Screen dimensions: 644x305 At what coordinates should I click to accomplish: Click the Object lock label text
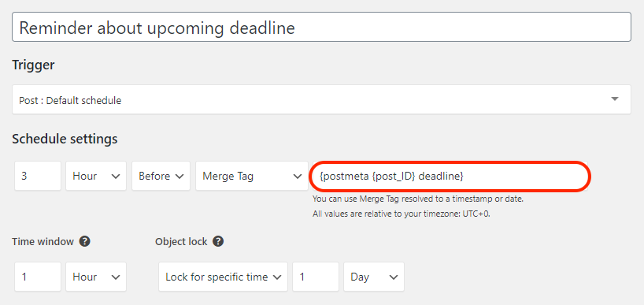coord(181,242)
